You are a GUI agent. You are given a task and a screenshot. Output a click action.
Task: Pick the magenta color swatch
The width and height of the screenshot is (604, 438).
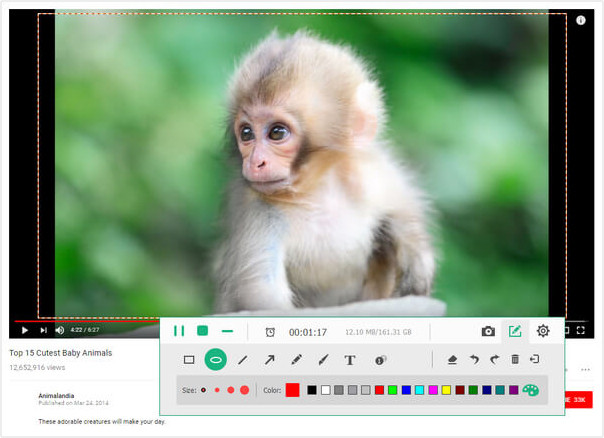433,390
